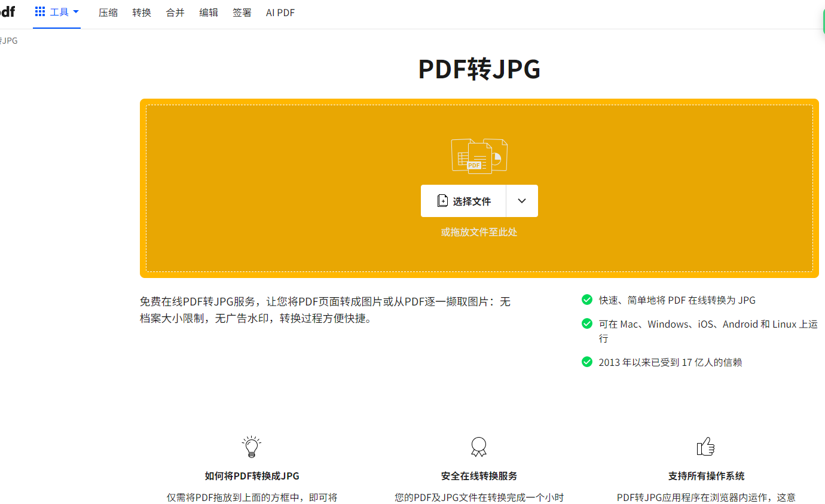
Task: Click the thumbs-up icon above 支持所有操作系统
Action: tap(706, 446)
